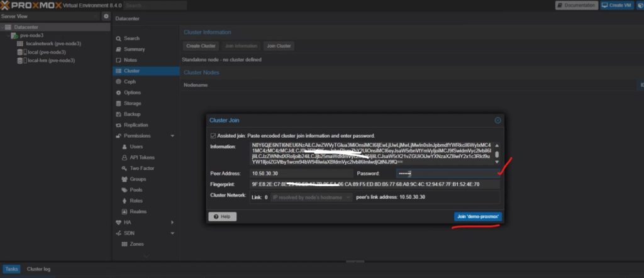Image resolution: width=644 pixels, height=278 pixels.
Task: Open the Users submenu item
Action: [x=136, y=147]
